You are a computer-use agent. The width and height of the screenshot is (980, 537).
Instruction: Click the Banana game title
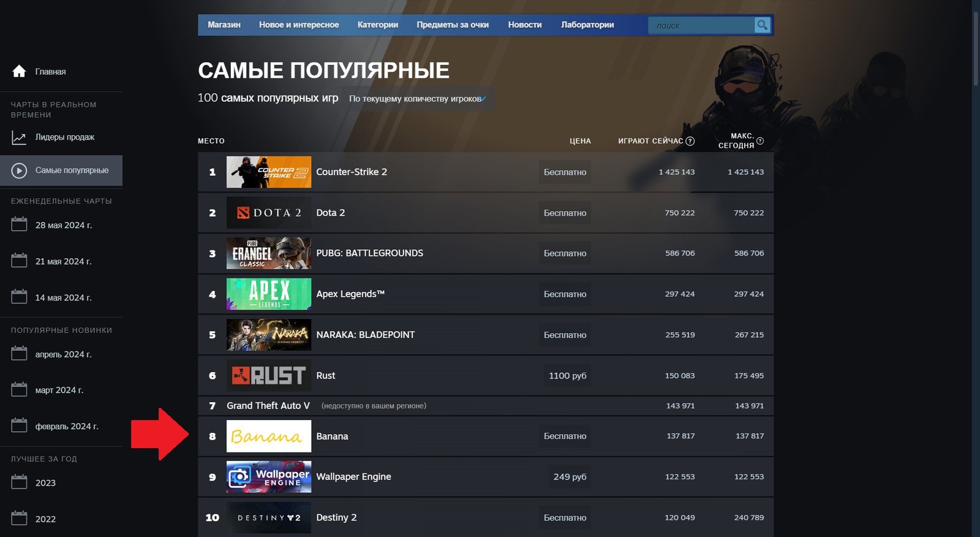[x=332, y=436]
